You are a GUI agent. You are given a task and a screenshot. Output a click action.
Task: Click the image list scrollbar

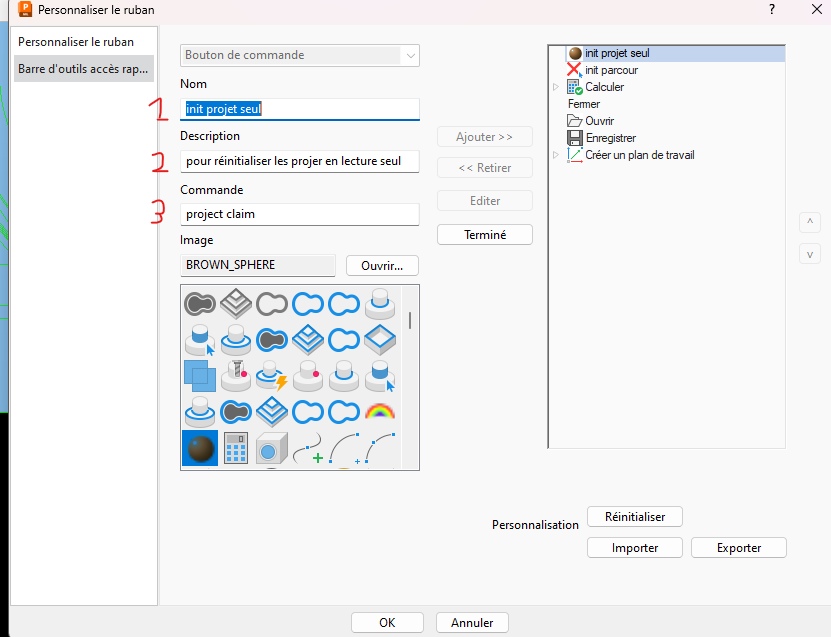pos(410,320)
